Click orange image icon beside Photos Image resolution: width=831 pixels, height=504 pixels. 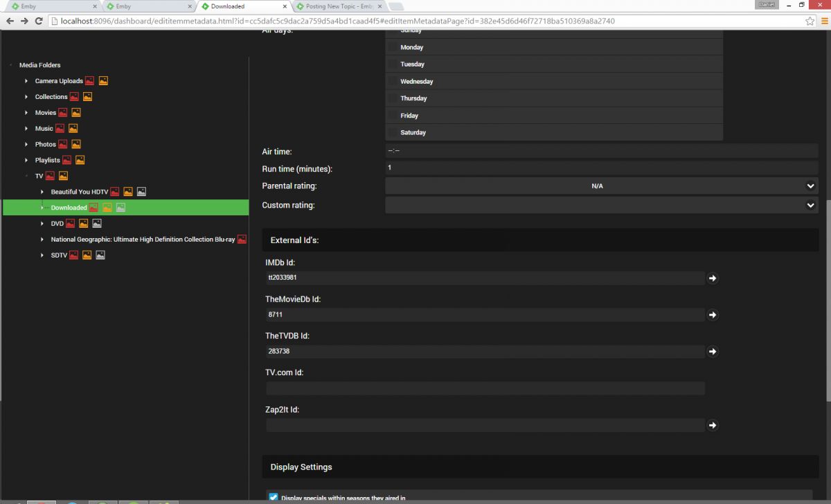76,145
